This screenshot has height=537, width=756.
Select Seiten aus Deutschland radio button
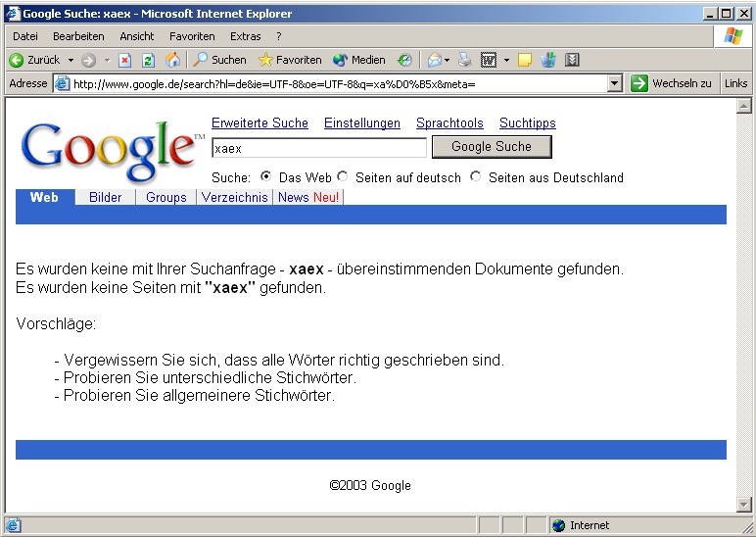(x=476, y=176)
